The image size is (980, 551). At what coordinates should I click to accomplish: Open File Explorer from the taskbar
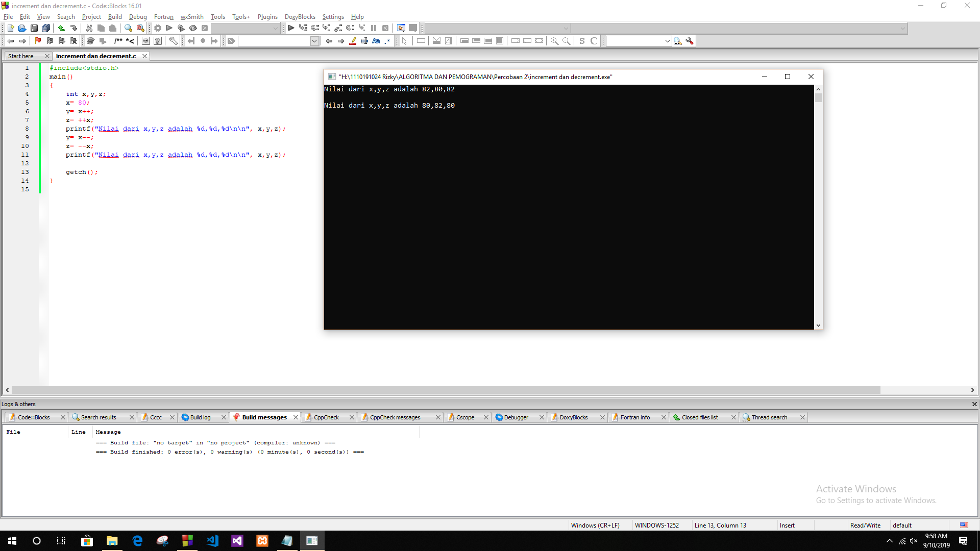(x=112, y=541)
